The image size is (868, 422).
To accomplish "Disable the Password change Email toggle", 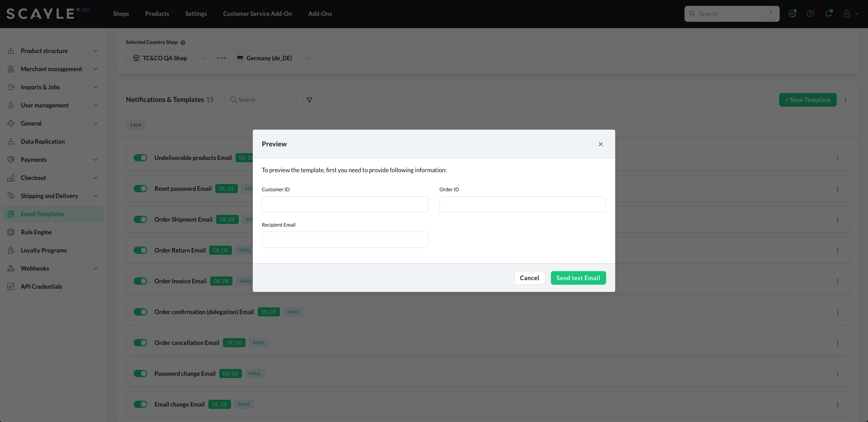I will [x=140, y=373].
